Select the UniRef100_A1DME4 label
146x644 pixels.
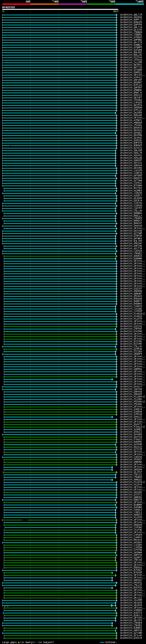(131, 191)
